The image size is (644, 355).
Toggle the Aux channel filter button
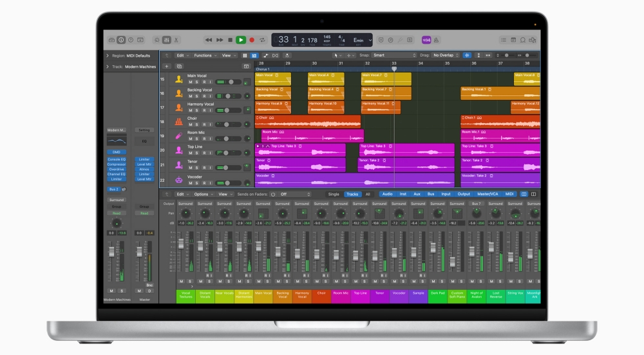coord(417,194)
